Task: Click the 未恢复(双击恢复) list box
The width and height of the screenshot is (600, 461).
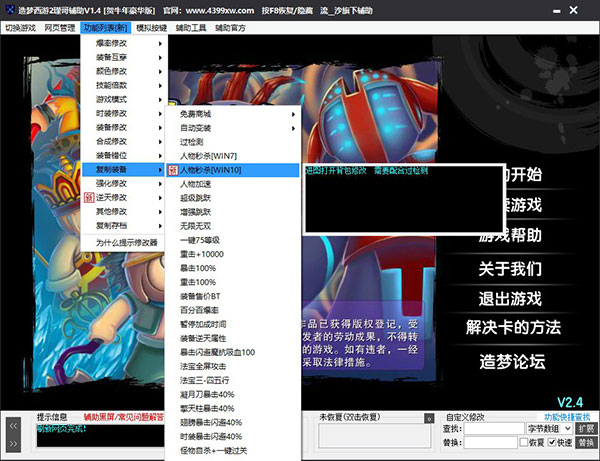Action: coord(375,436)
